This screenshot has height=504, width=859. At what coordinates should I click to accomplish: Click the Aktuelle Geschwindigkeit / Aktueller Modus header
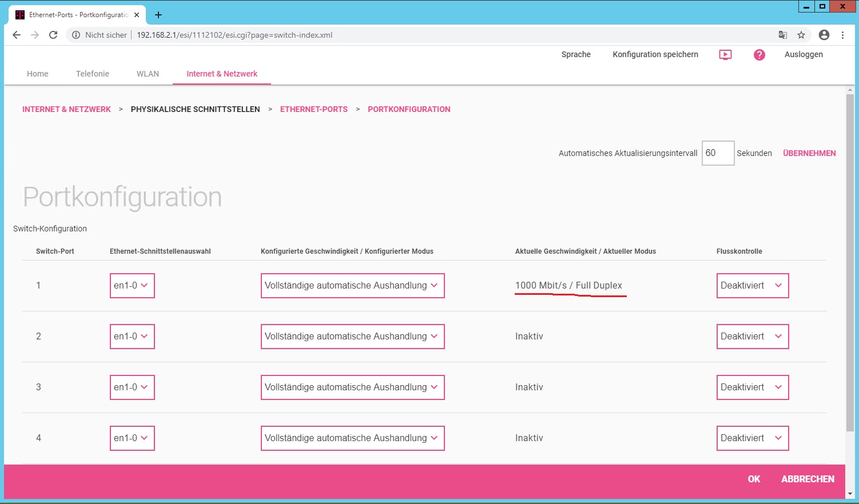(586, 251)
